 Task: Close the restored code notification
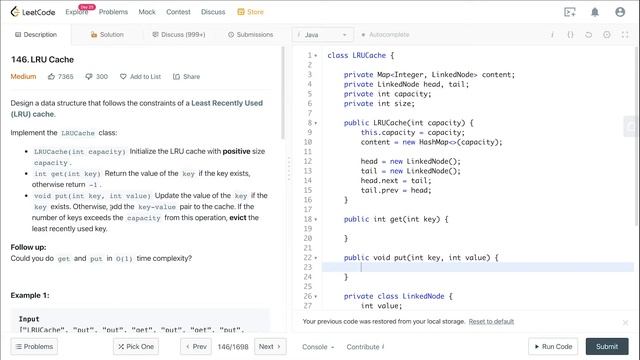click(x=625, y=322)
